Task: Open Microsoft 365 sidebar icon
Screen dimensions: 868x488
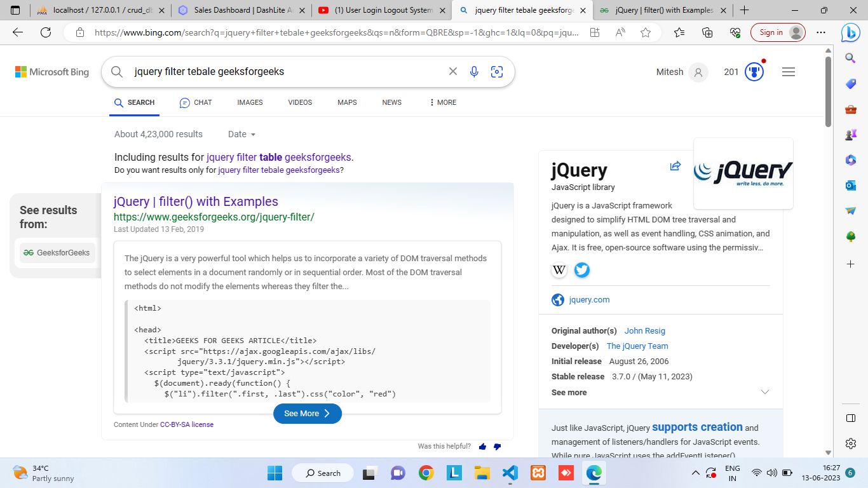Action: coord(851,160)
